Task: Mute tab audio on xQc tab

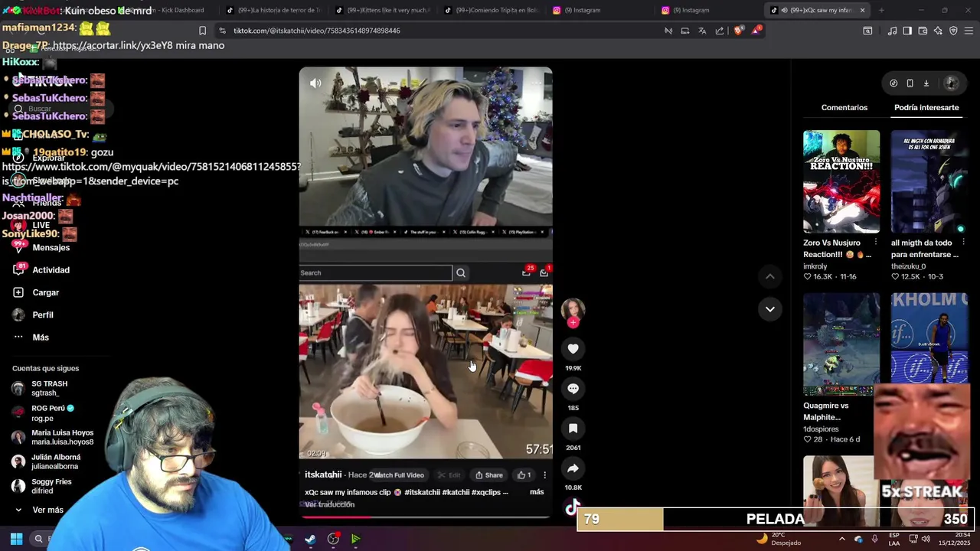Action: [x=785, y=10]
